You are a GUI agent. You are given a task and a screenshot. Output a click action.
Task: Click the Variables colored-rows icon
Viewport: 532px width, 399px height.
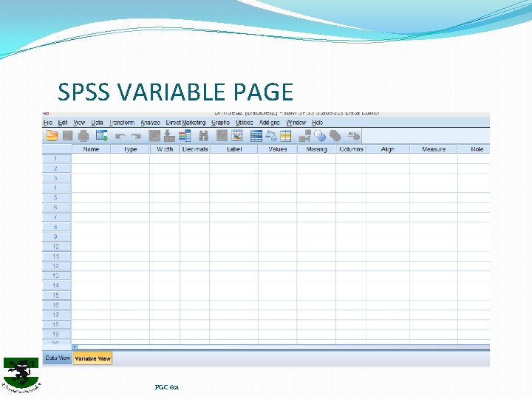[185, 136]
